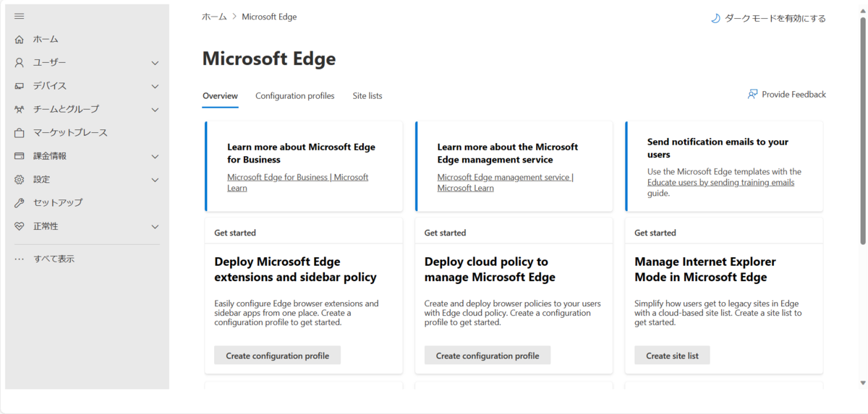Viewport: 868px width, 414px height.
Task: Expand the 設定 chevron
Action: [x=155, y=179]
